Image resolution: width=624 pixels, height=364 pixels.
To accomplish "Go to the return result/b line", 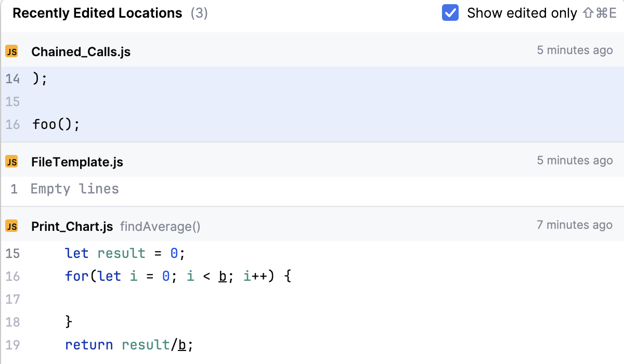I will (x=129, y=345).
